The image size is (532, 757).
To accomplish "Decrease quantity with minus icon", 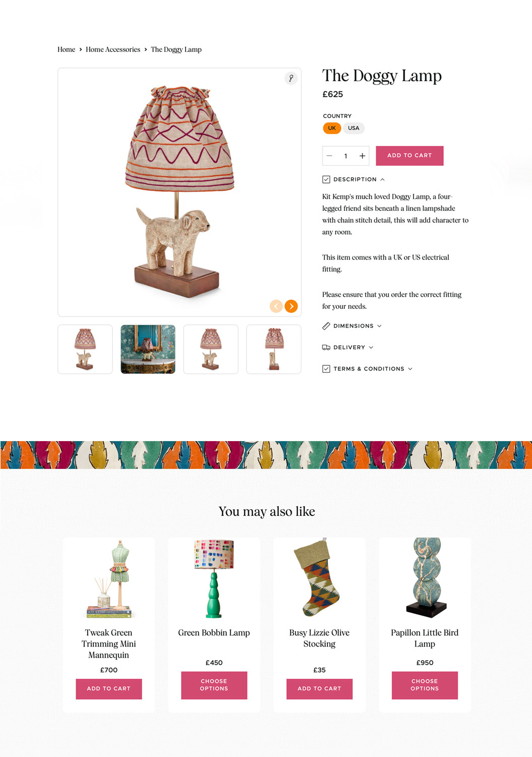I will (x=329, y=156).
